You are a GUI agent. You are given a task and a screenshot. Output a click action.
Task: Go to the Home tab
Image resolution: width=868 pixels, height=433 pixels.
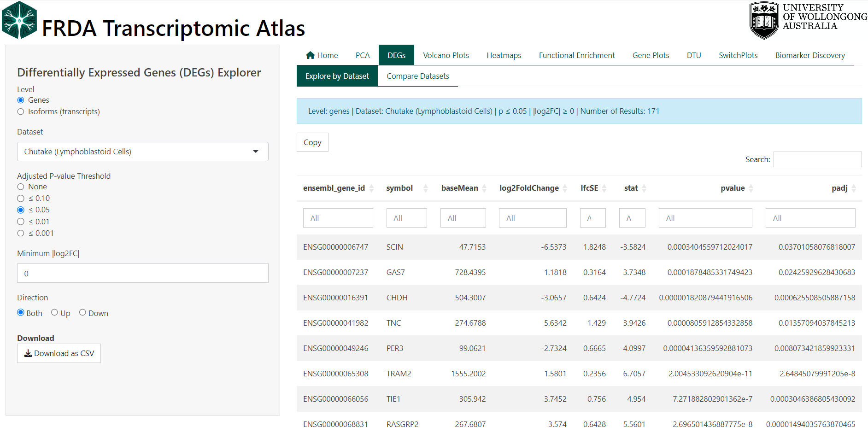tap(322, 55)
